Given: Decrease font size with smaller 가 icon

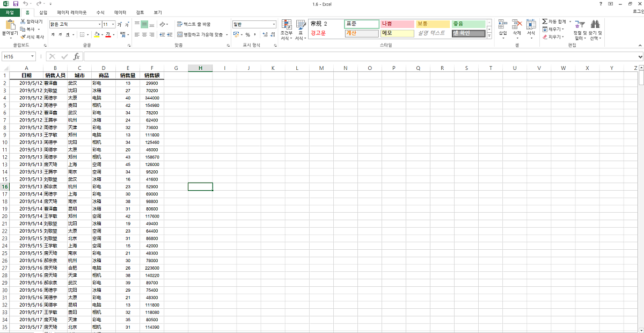Looking at the screenshot, I should (127, 24).
